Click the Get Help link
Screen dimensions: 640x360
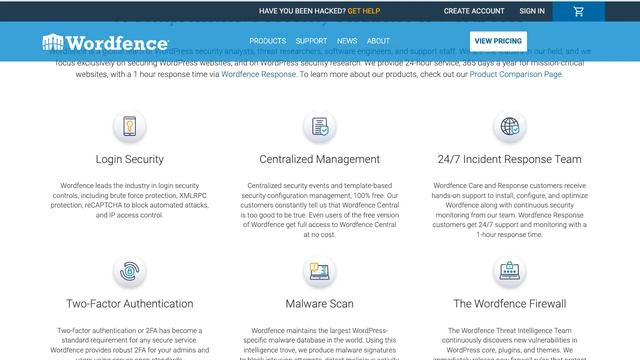point(364,11)
